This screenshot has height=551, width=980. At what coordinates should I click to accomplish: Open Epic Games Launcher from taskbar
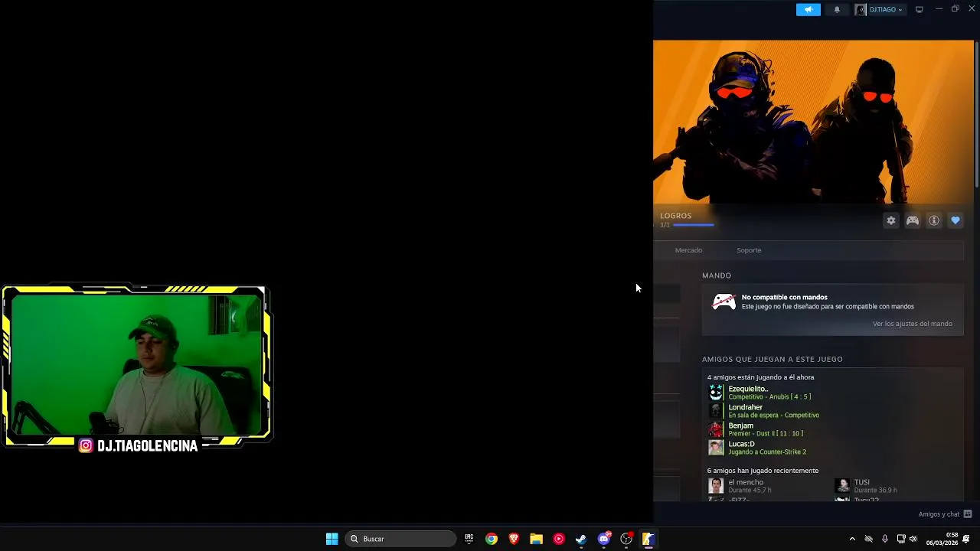coord(469,539)
